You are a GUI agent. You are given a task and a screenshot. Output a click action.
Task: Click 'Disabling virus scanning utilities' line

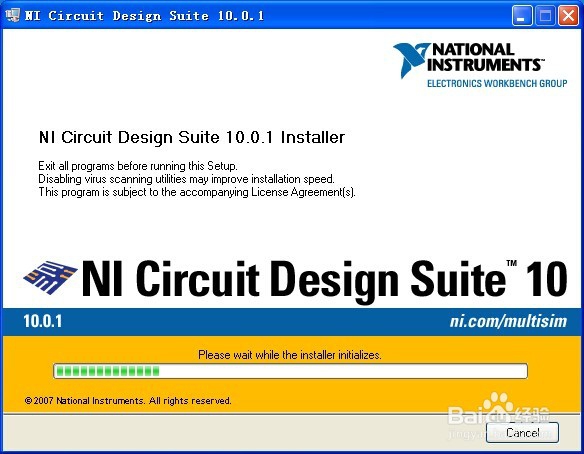point(186,179)
